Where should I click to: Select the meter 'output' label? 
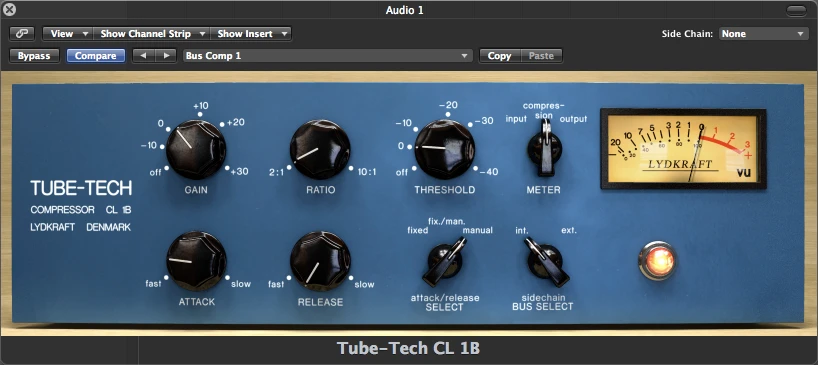click(x=573, y=119)
